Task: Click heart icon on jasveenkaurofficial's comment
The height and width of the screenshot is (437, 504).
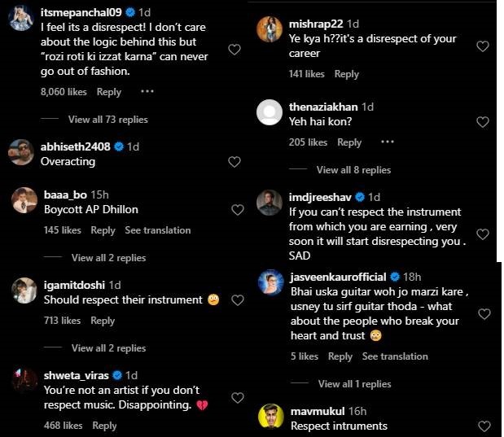Action: pyautogui.click(x=484, y=314)
